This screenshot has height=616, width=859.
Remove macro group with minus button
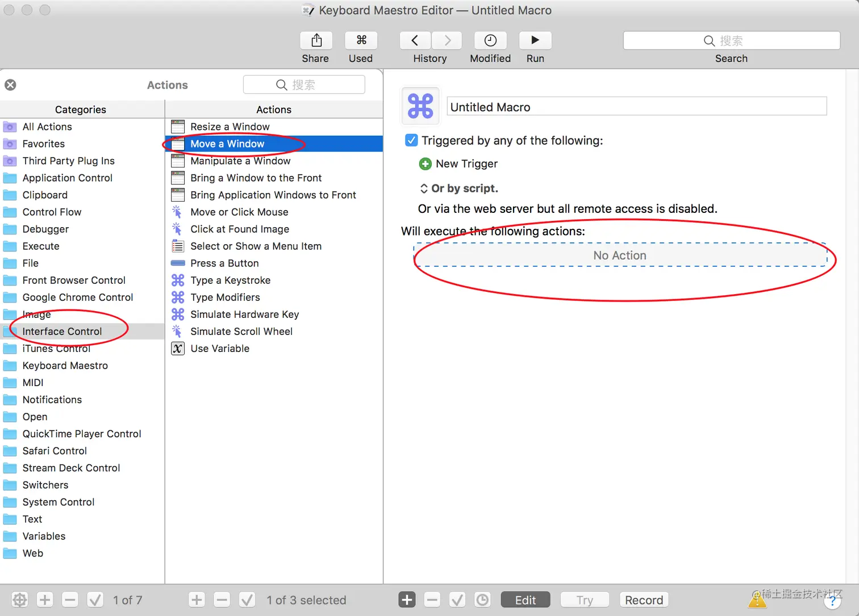(x=70, y=600)
